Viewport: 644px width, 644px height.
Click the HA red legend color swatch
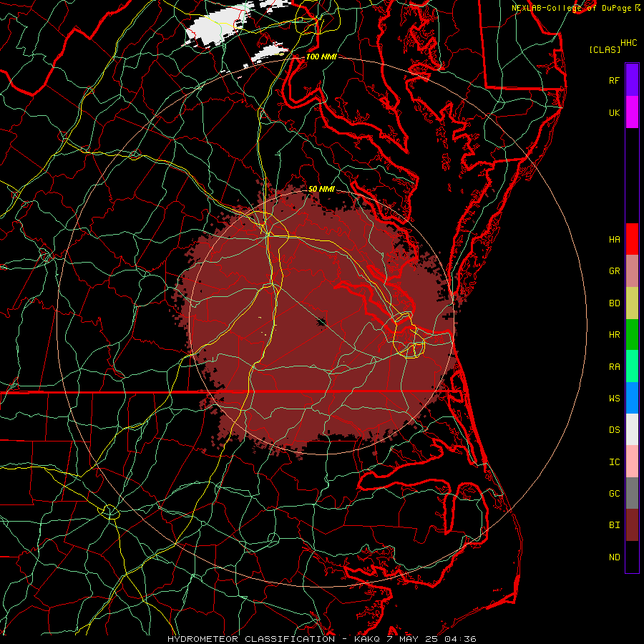[x=632, y=239]
